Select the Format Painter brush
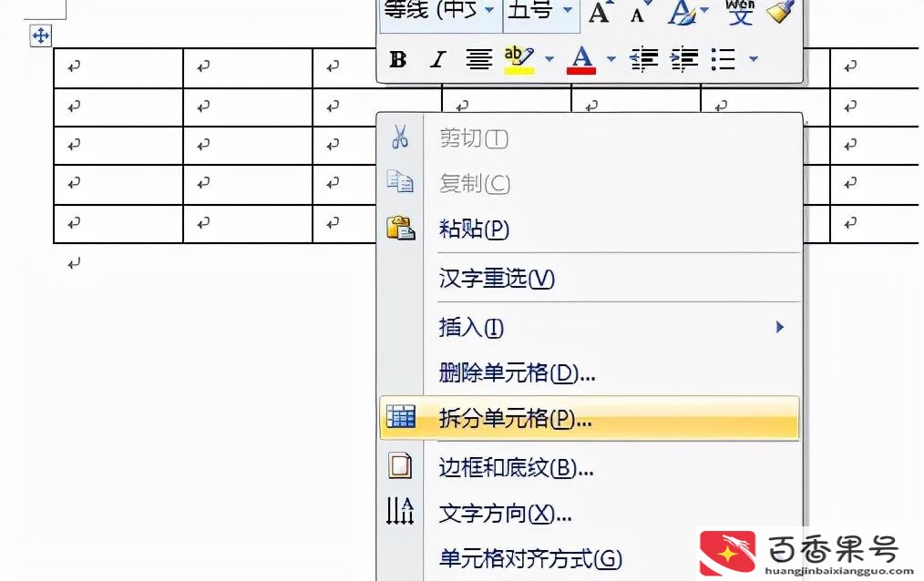Viewport: 924px width, 581px height. [x=780, y=11]
